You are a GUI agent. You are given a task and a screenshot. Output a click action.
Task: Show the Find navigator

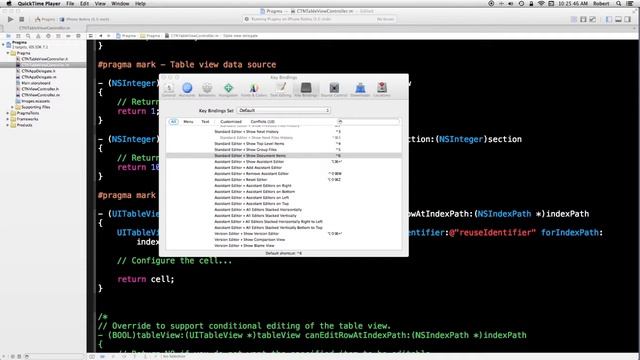point(28,36)
